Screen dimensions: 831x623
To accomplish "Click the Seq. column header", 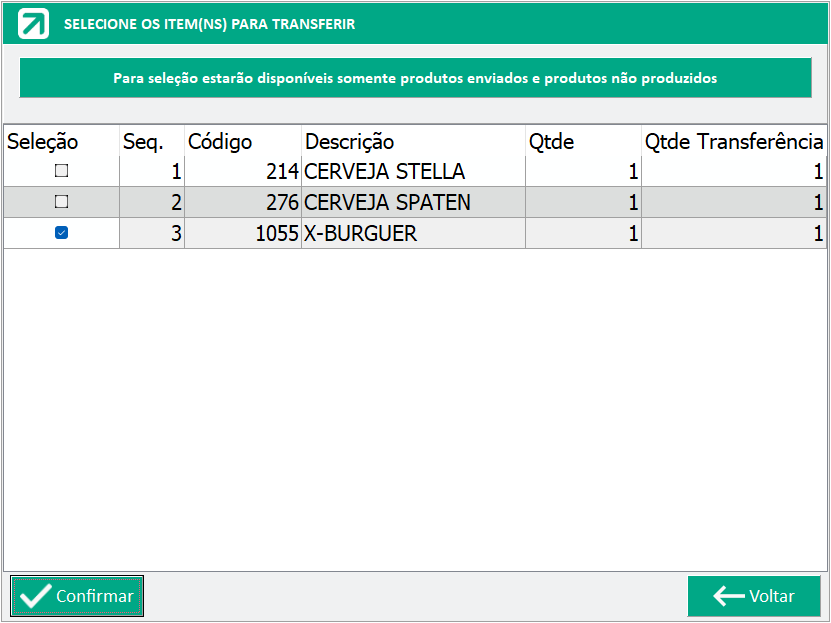I will (x=152, y=141).
